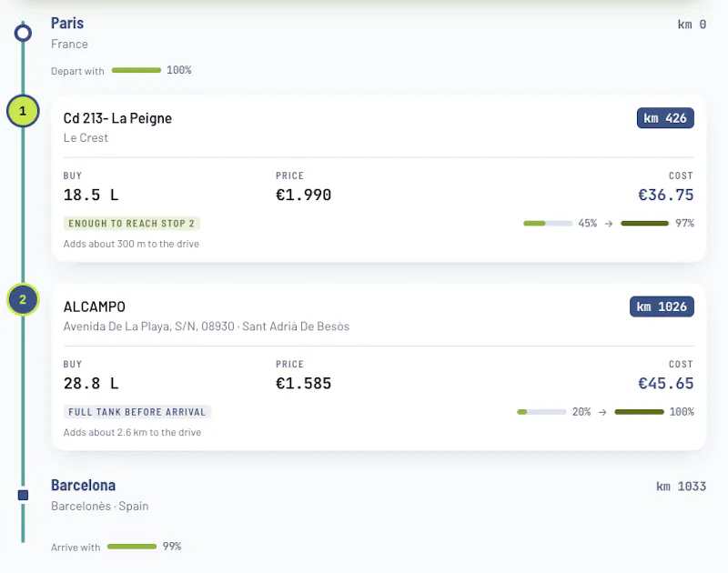Click the Enough to reach stop 2 tag
728x573 pixels.
[x=132, y=223]
